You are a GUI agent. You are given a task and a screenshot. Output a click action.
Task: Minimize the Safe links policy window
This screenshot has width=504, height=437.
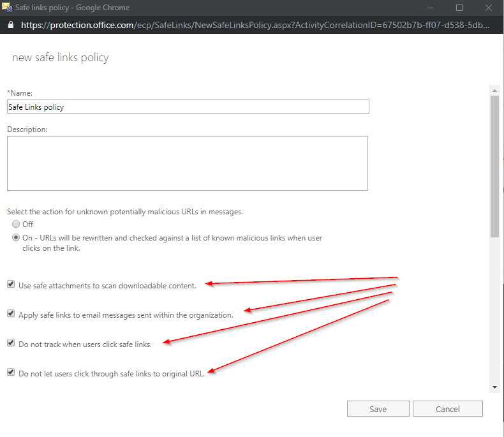[x=429, y=8]
